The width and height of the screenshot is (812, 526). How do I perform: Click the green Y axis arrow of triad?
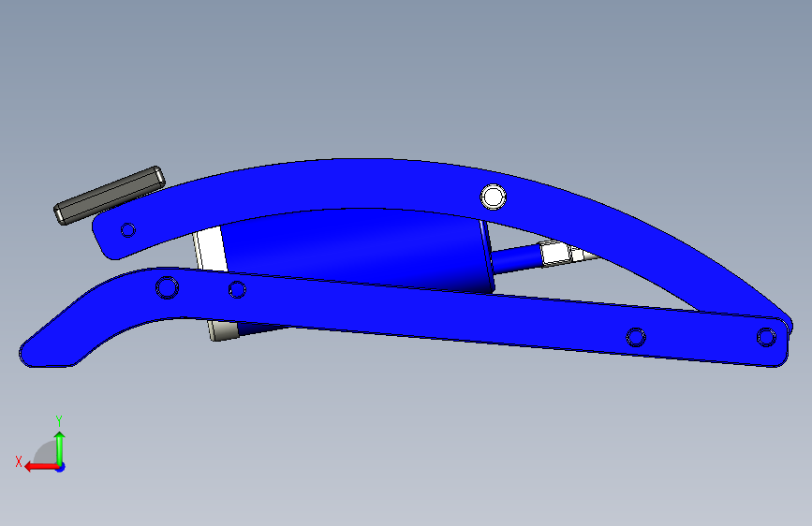(60, 447)
